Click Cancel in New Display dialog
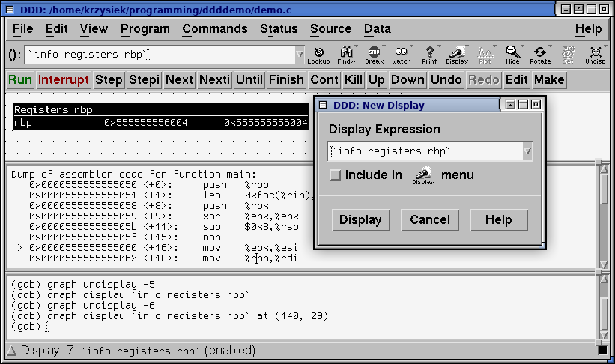This screenshot has width=615, height=364. click(430, 220)
